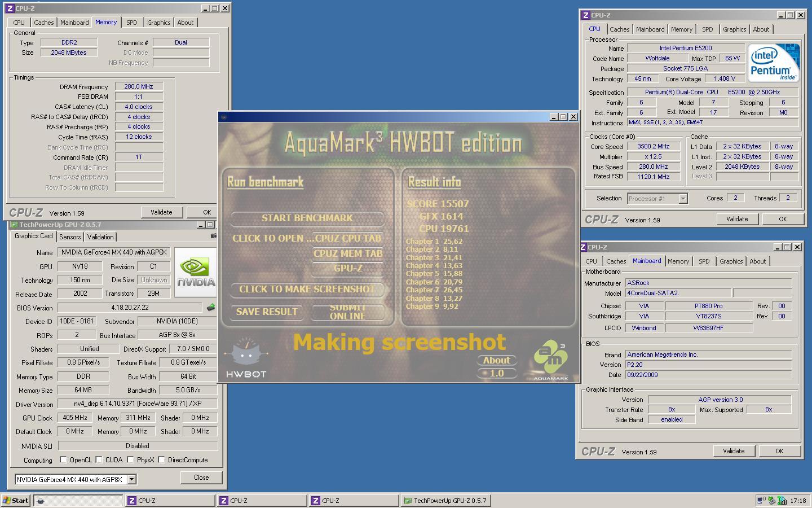The image size is (812, 508).
Task: Click the Chipset value PT880 Pro
Action: click(x=709, y=306)
